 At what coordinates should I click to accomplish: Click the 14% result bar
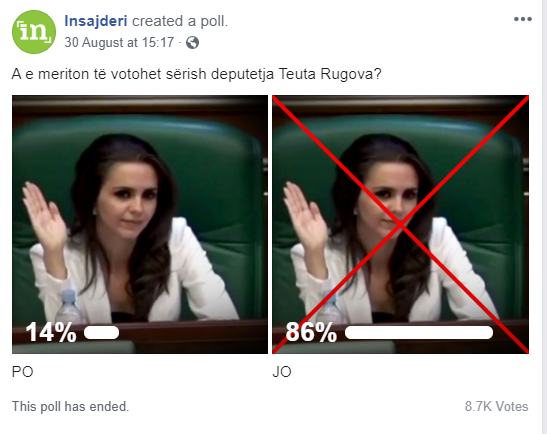click(x=102, y=332)
